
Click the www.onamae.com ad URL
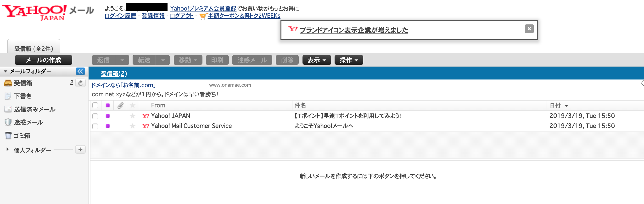tap(230, 85)
